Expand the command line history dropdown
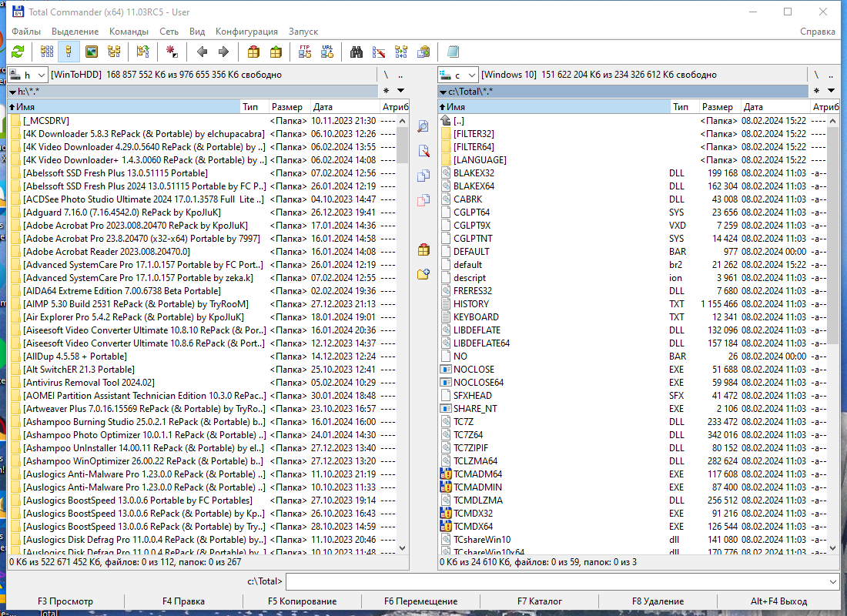This screenshot has height=616, width=847. tap(832, 581)
